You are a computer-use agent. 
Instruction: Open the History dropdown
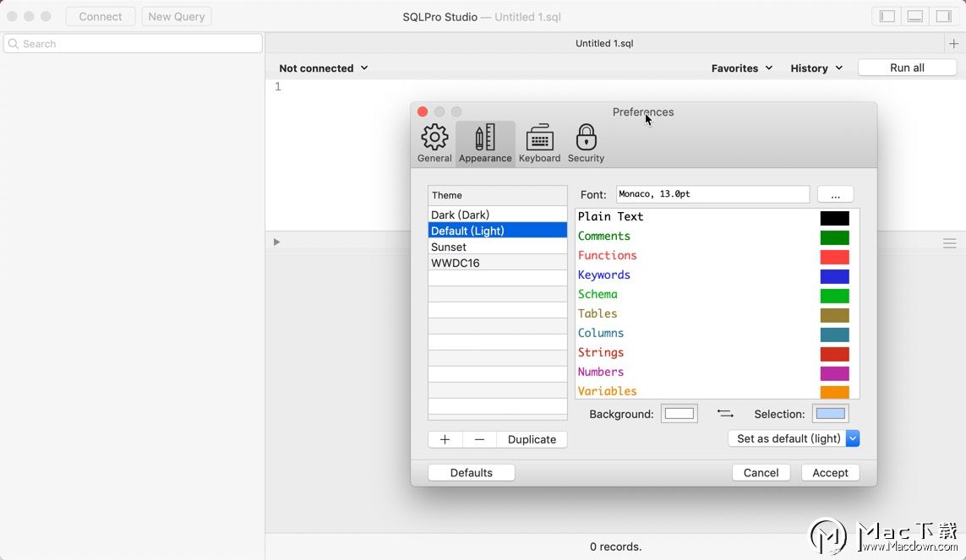816,68
